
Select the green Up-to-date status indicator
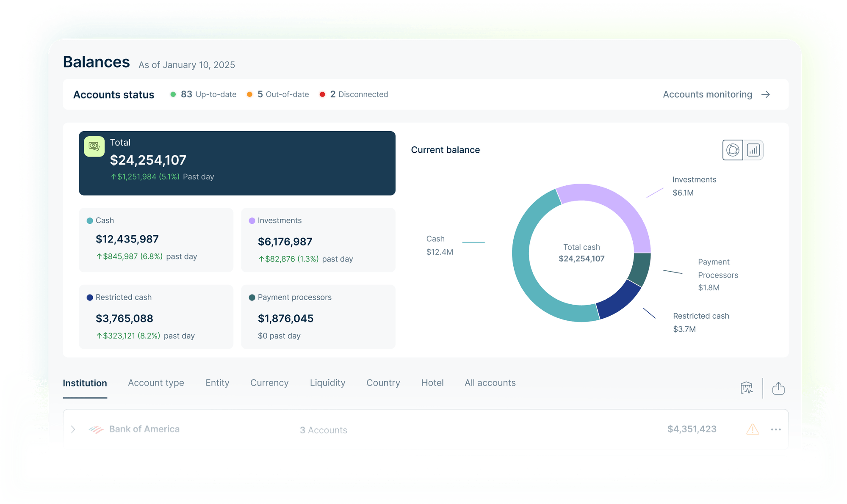click(x=173, y=94)
